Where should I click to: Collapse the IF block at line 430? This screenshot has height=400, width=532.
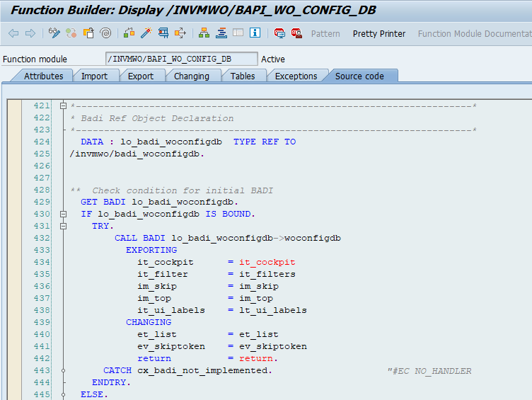[63, 214]
